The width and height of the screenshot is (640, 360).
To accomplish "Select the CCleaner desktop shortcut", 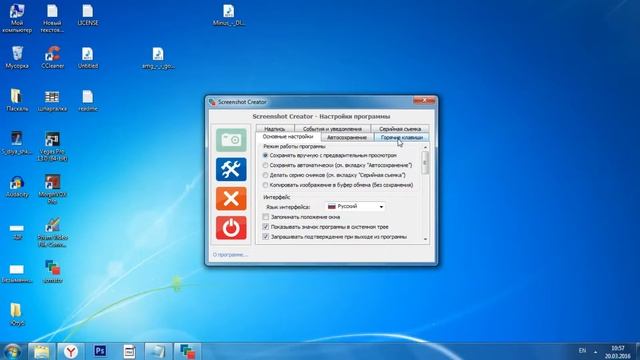I will pyautogui.click(x=53, y=58).
